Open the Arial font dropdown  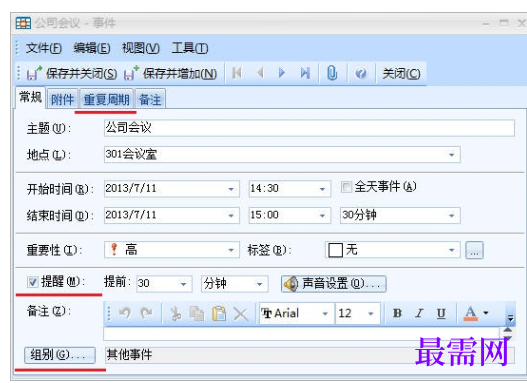point(325,314)
